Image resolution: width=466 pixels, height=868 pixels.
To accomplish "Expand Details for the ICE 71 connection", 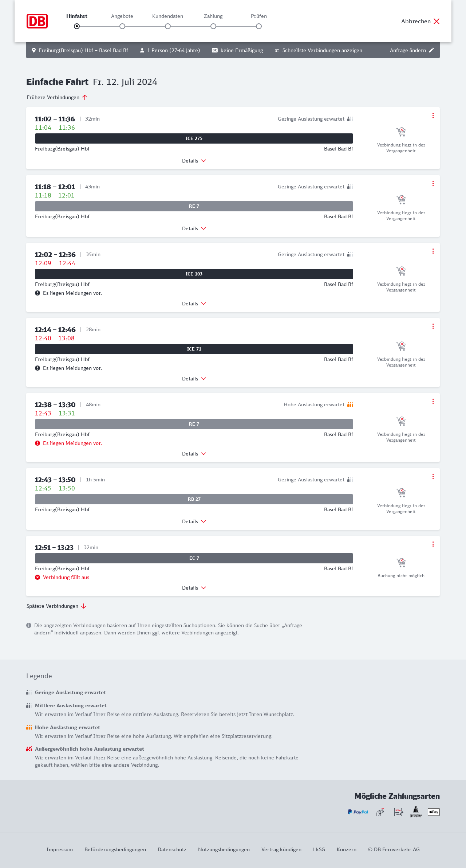I will point(194,379).
